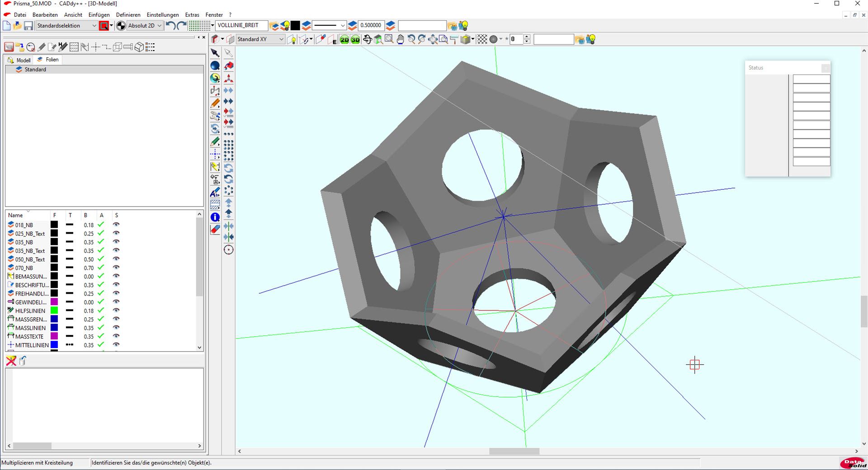Switch to the green 3D view button

pyautogui.click(x=355, y=40)
